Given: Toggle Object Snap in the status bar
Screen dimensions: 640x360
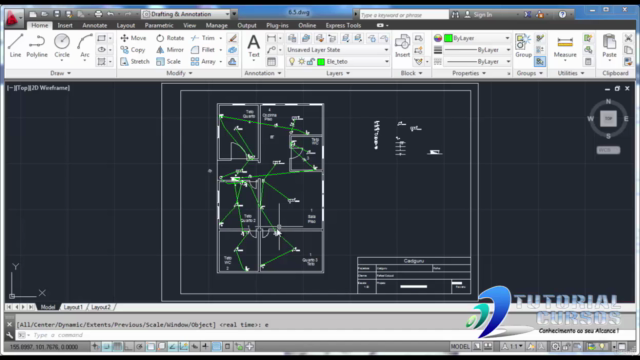Looking at the screenshot, I should point(150,347).
